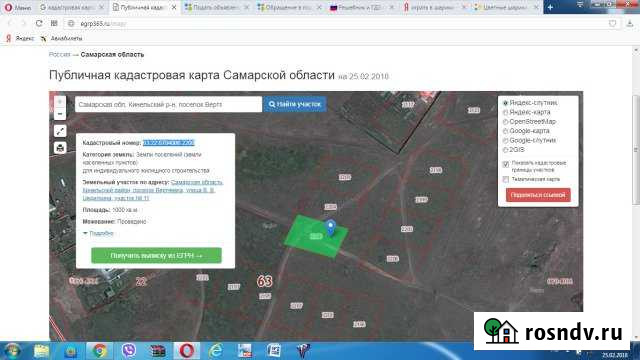
Task: Switch to the Google 'кадастровая карта' tab
Action: 71,7
